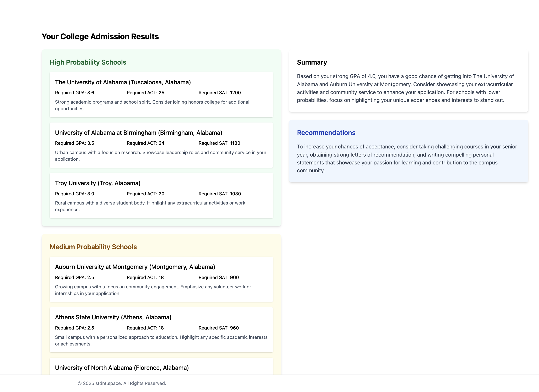Click 'Required ACT: 20' value
Viewport: 539px width, 392px height.
pos(145,194)
